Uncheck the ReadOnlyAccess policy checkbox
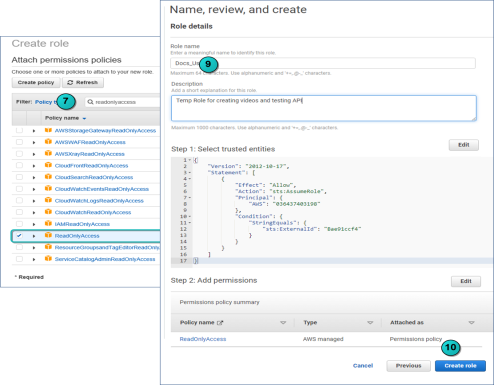494x385 pixels. pos(19,236)
